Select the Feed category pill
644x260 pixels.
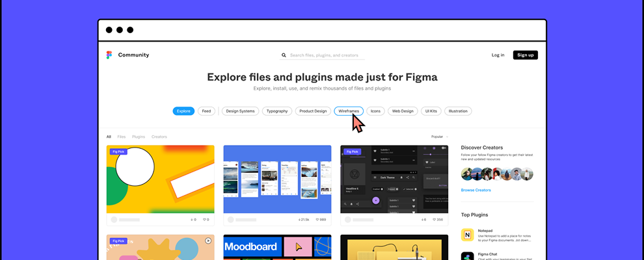206,111
